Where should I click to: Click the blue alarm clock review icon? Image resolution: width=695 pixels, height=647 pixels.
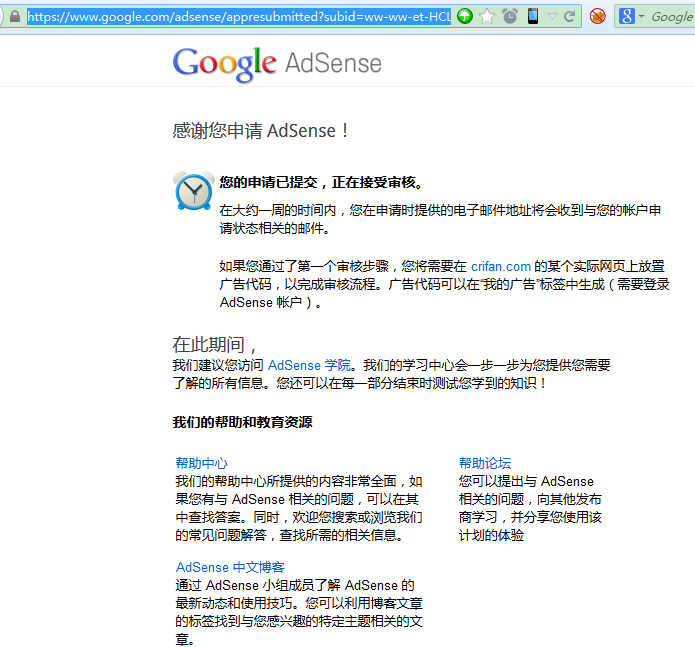[x=194, y=191]
